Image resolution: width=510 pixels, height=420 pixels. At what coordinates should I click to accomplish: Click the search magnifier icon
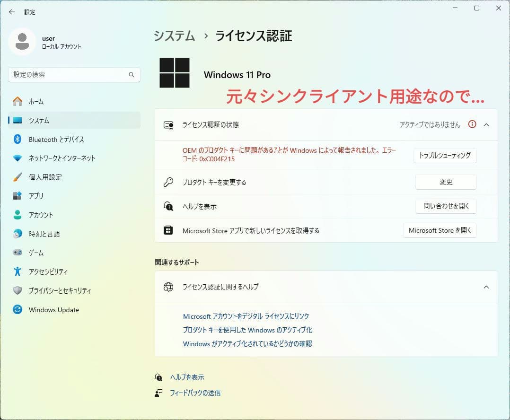(131, 74)
